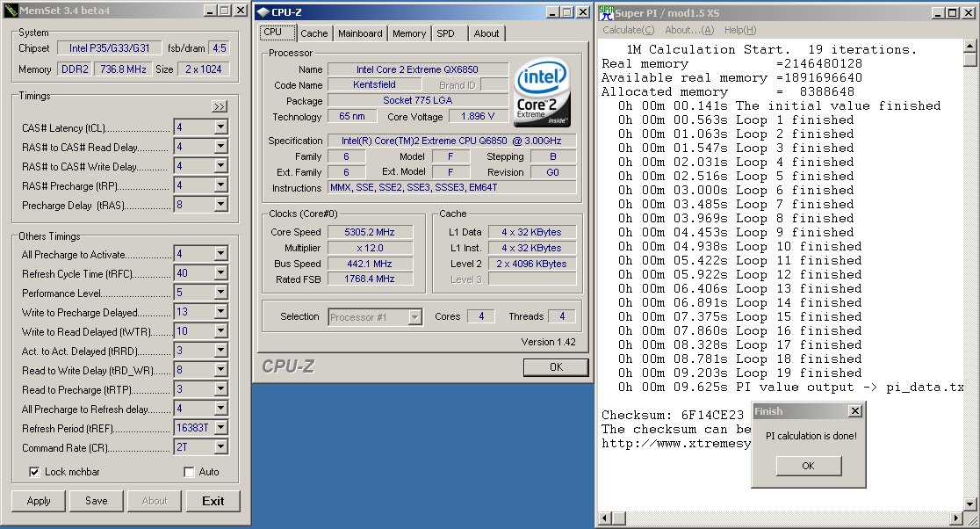The image size is (980, 529).
Task: Open the Write to Read Delayed (tWTR) dropdown
Action: coord(220,331)
